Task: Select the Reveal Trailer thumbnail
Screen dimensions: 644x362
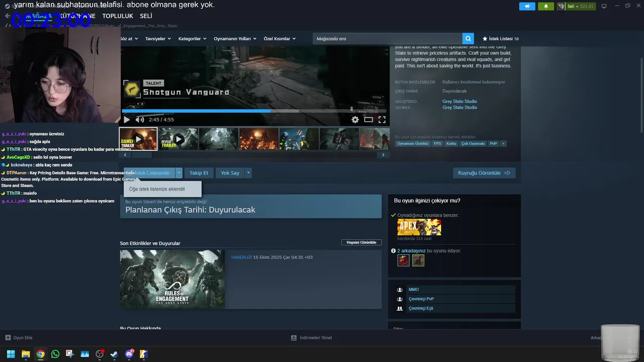Action: (178, 139)
